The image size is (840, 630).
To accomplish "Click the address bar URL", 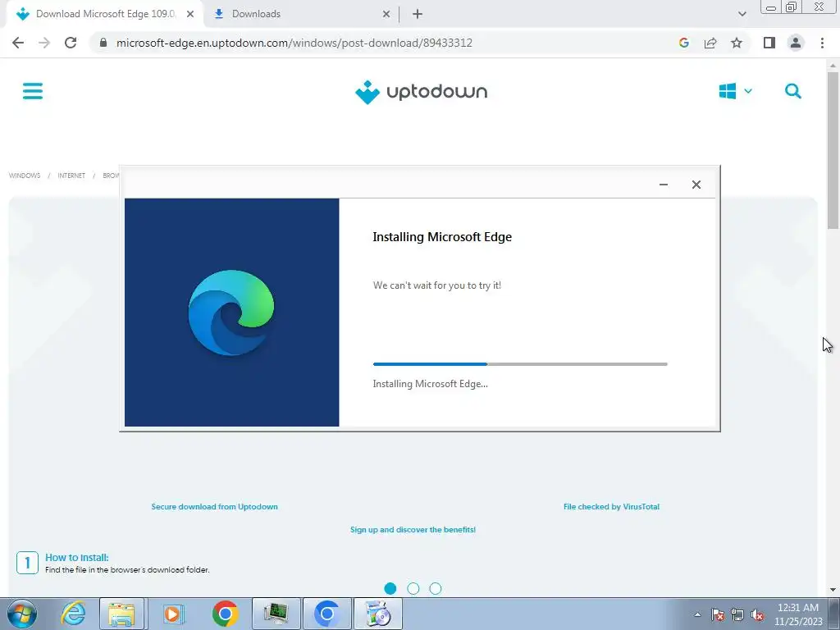I will coord(294,43).
